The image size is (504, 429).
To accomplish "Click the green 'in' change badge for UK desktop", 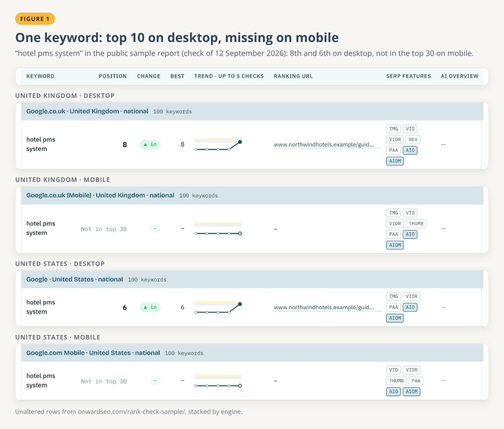I will point(150,145).
